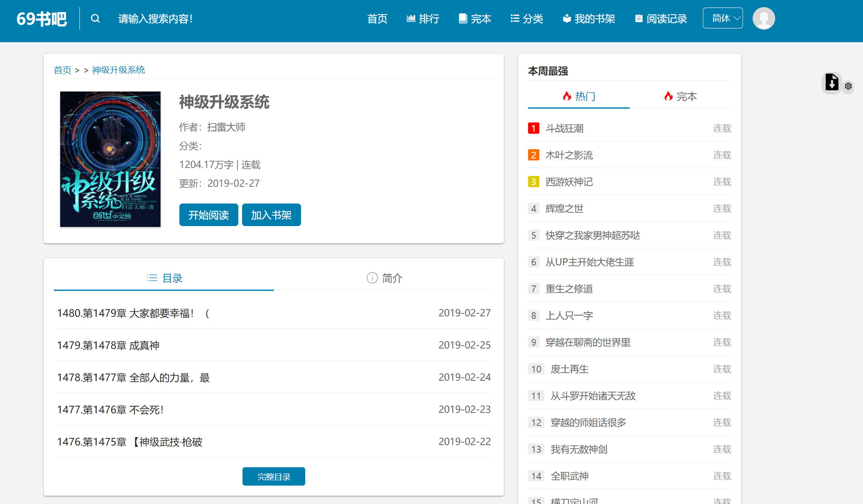The height and width of the screenshot is (504, 863).
Task: Open the 目录 tab
Action: coord(164,278)
